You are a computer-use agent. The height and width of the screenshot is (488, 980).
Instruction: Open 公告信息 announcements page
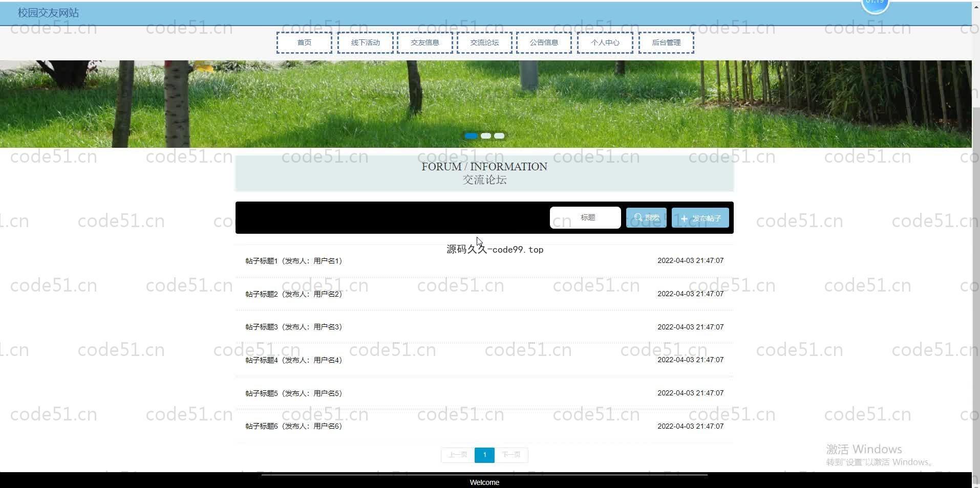(x=544, y=43)
